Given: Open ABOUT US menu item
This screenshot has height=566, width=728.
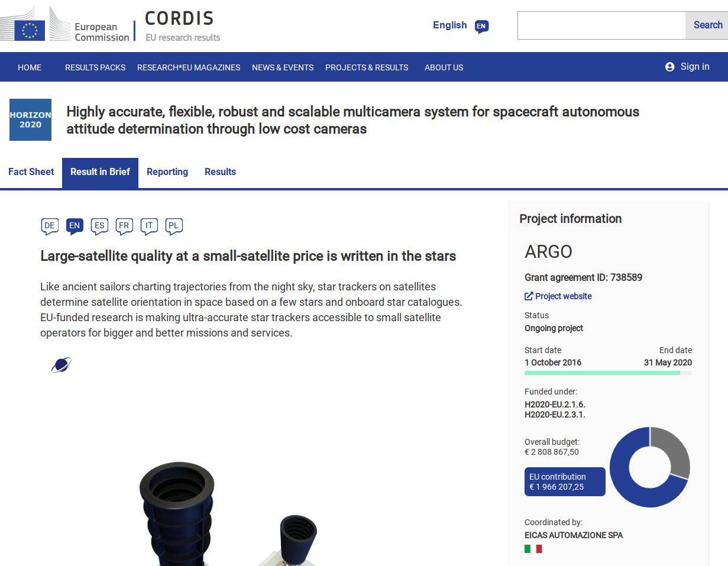Looking at the screenshot, I should click(444, 67).
